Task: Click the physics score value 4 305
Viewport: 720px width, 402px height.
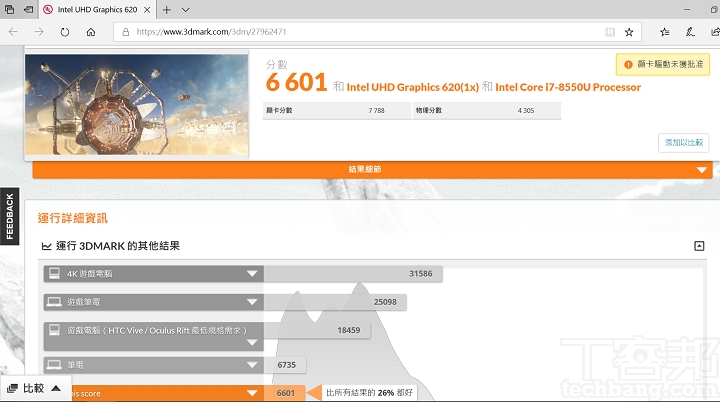Action: [526, 111]
